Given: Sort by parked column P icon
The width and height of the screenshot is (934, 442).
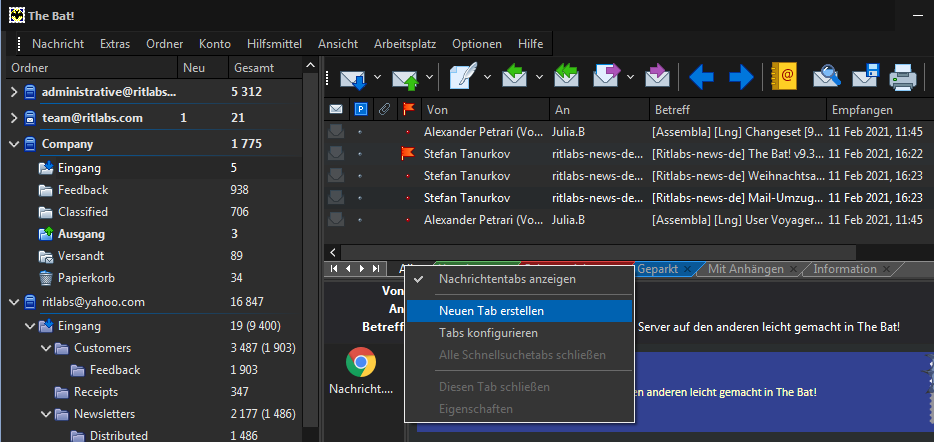Looking at the screenshot, I should tap(360, 110).
